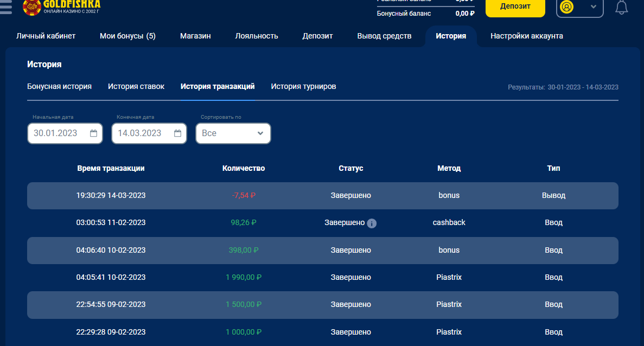The width and height of the screenshot is (644, 346).
Task: Select the 04:05:41 10-02-2023 time cell
Action: pyautogui.click(x=111, y=278)
